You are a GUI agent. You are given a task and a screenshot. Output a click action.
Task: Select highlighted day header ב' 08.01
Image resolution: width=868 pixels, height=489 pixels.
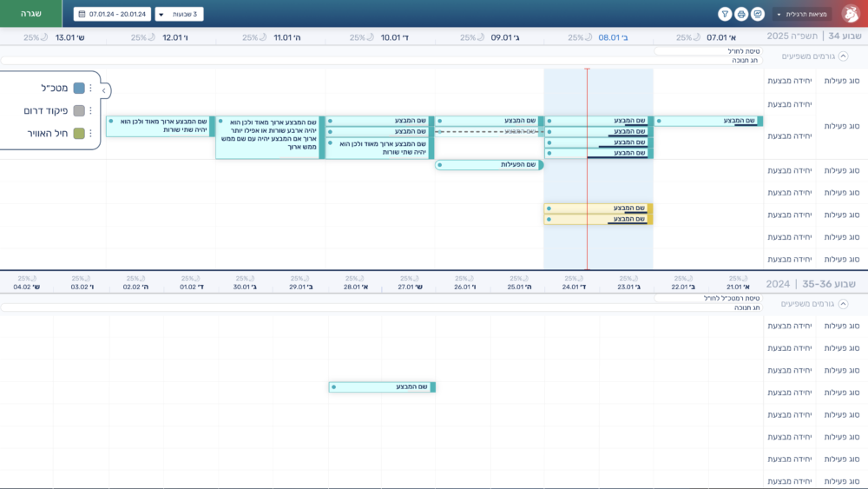coord(613,37)
